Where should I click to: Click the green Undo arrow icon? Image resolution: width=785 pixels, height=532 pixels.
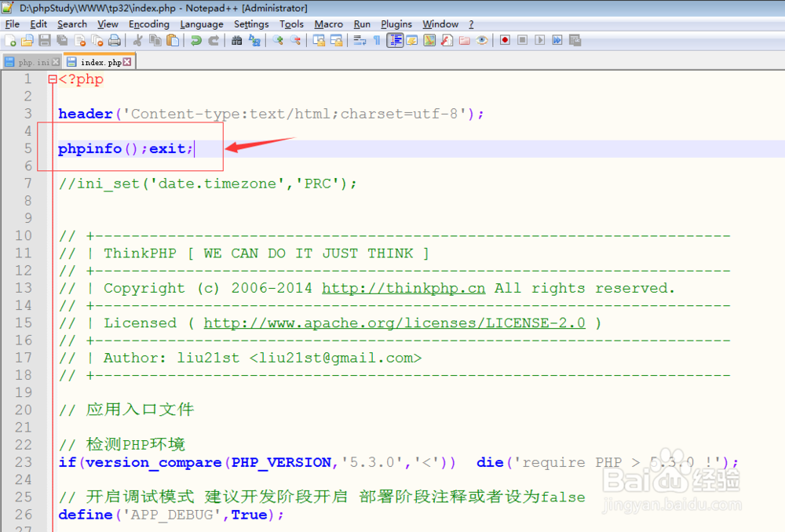[x=195, y=41]
